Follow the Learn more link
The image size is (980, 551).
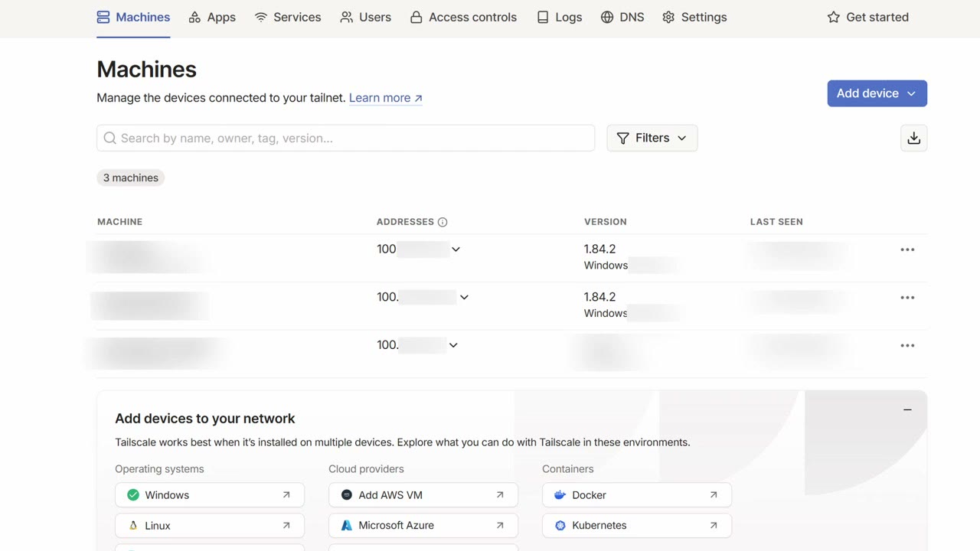tap(386, 98)
